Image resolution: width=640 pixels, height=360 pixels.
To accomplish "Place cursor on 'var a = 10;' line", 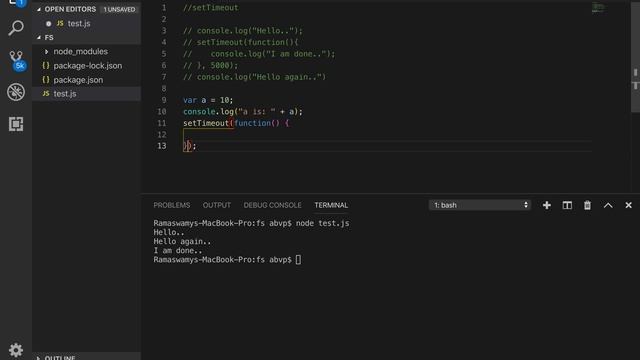I will (208, 100).
